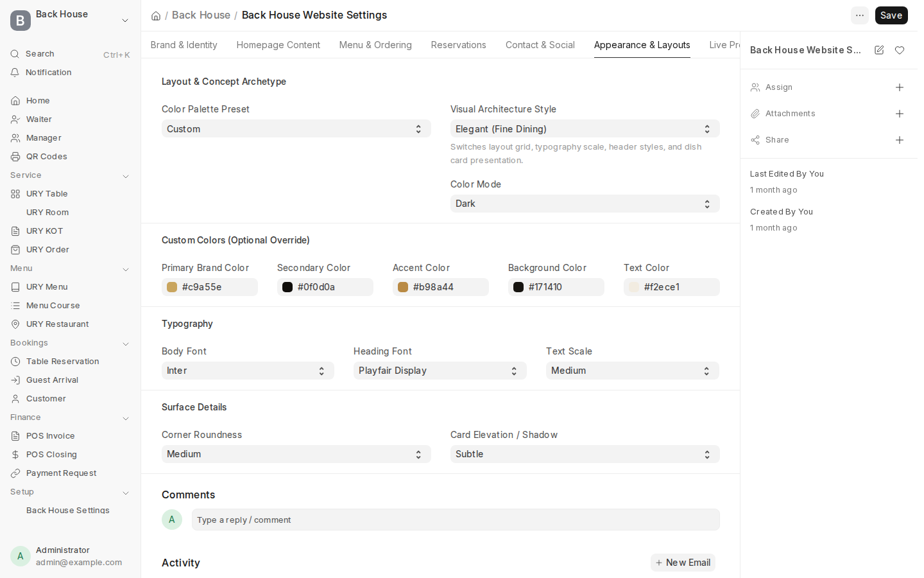Screen dimensions: 924x578
Task: Collapse the Bookings section in sidebar
Action: click(126, 344)
